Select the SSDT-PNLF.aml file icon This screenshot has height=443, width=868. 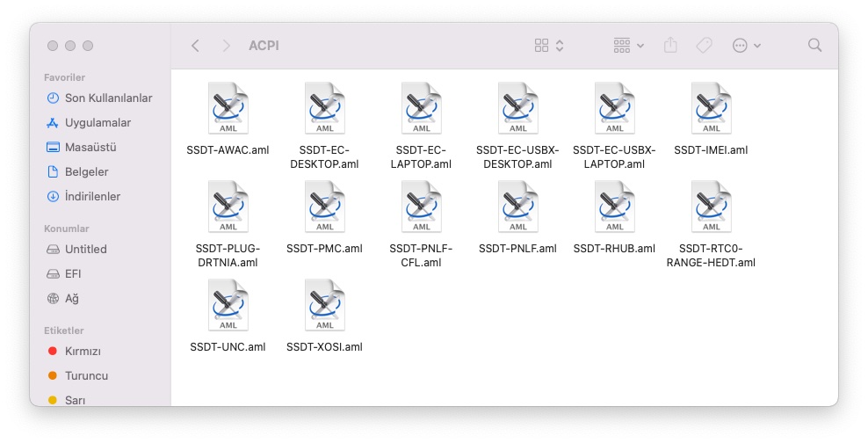[x=518, y=207]
